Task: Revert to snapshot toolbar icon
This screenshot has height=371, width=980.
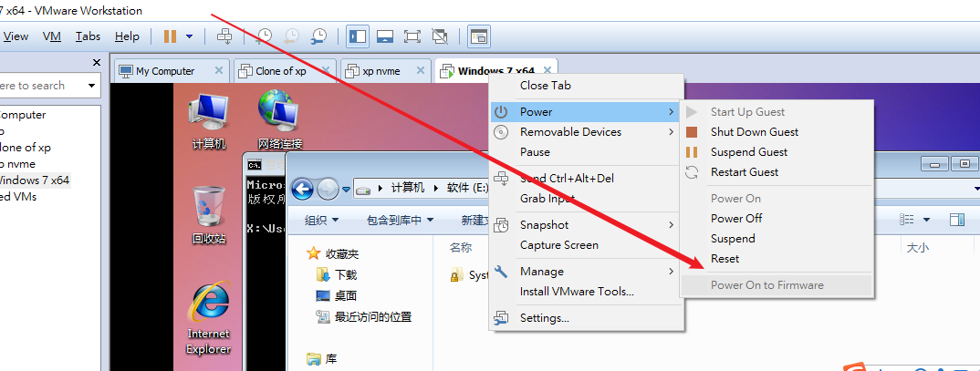Action: tap(291, 36)
